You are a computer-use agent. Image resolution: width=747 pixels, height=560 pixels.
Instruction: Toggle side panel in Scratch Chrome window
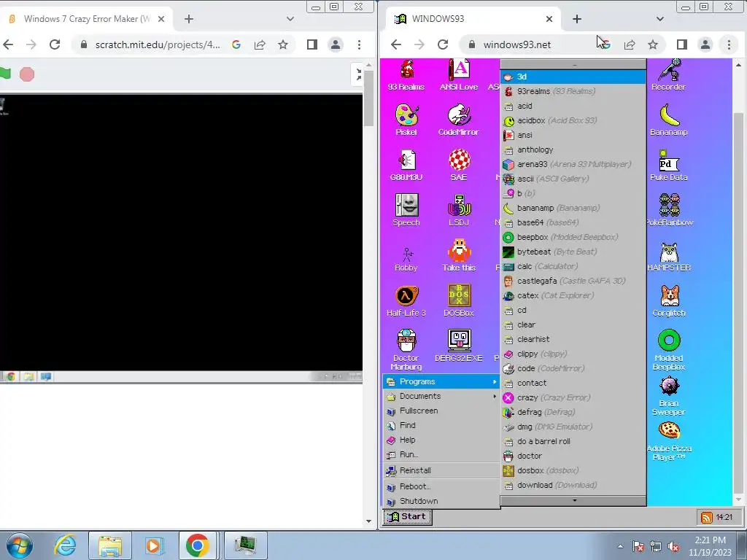click(312, 44)
